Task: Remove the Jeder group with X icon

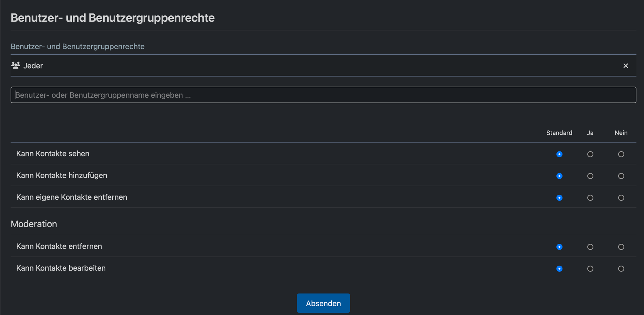Action: (x=626, y=66)
